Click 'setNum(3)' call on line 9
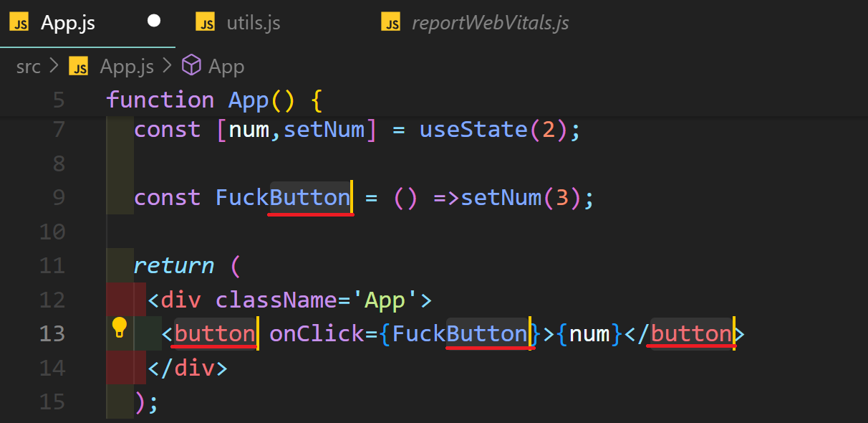This screenshot has height=423, width=868. [x=521, y=197]
